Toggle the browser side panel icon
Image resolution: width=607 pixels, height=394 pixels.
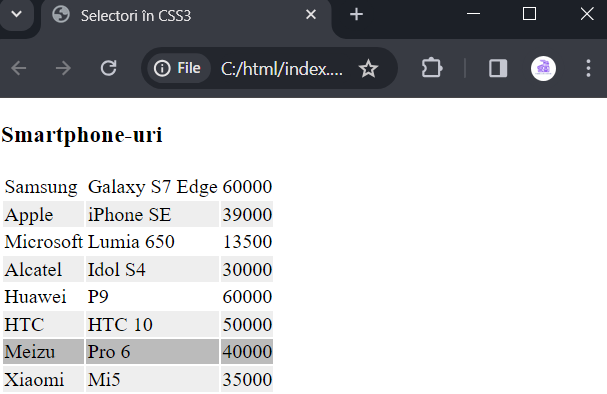498,68
